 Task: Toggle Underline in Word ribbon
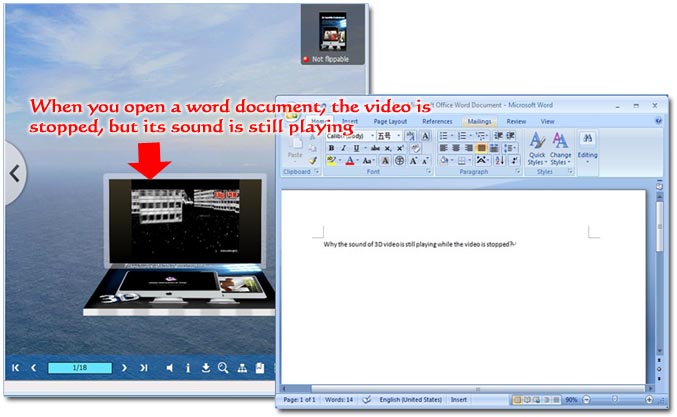pos(356,148)
